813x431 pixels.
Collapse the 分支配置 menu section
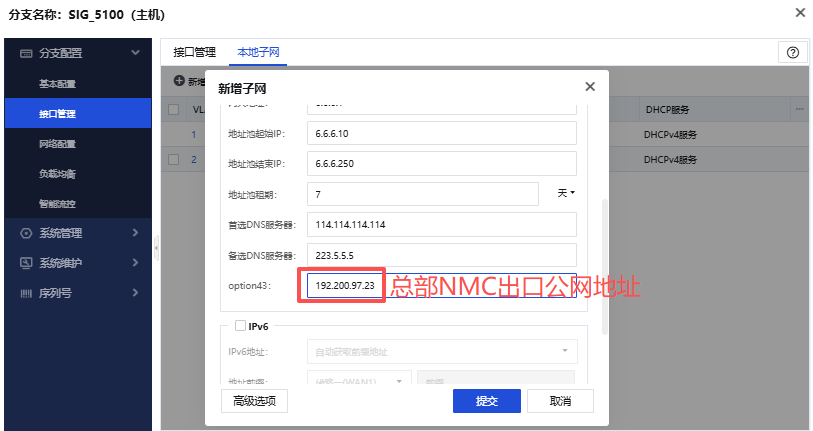(135, 53)
